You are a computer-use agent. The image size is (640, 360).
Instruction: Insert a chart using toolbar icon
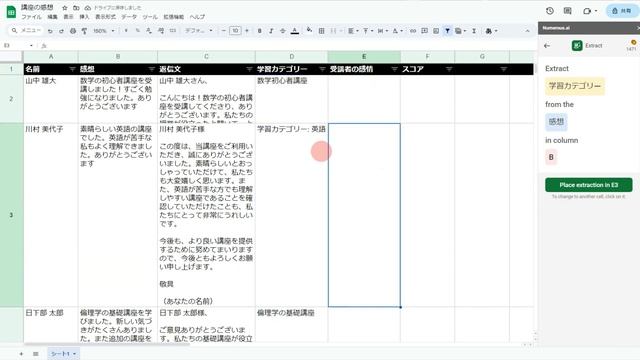(x=436, y=31)
